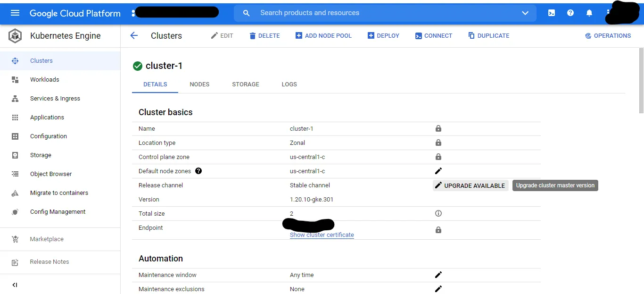Open the OPERATIONS link
The image size is (644, 294).
pyautogui.click(x=608, y=36)
